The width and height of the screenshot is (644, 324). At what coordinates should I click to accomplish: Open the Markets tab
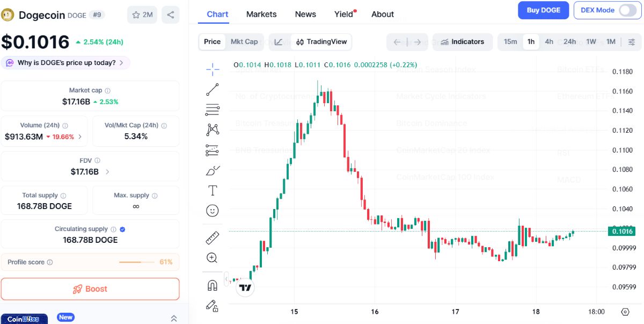(x=261, y=15)
